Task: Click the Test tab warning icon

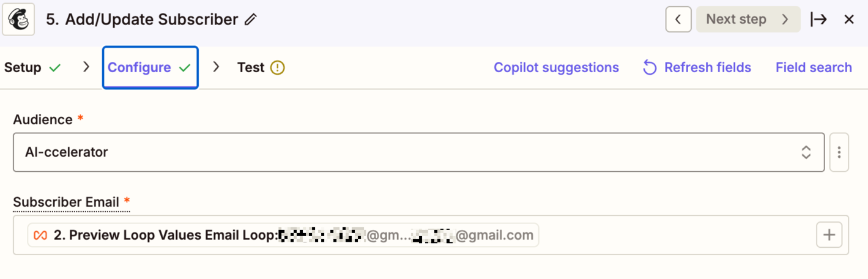Action: click(278, 67)
